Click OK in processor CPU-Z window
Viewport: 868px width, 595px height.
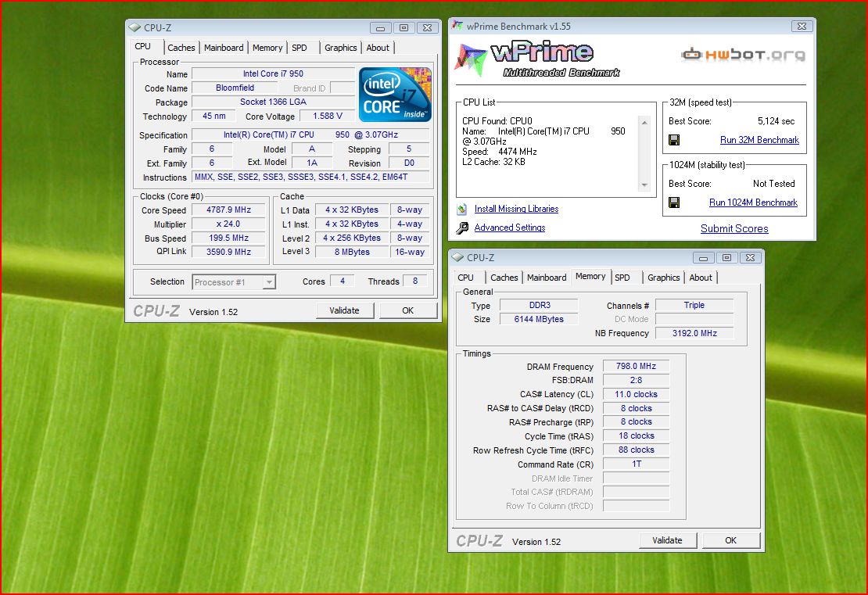[408, 310]
